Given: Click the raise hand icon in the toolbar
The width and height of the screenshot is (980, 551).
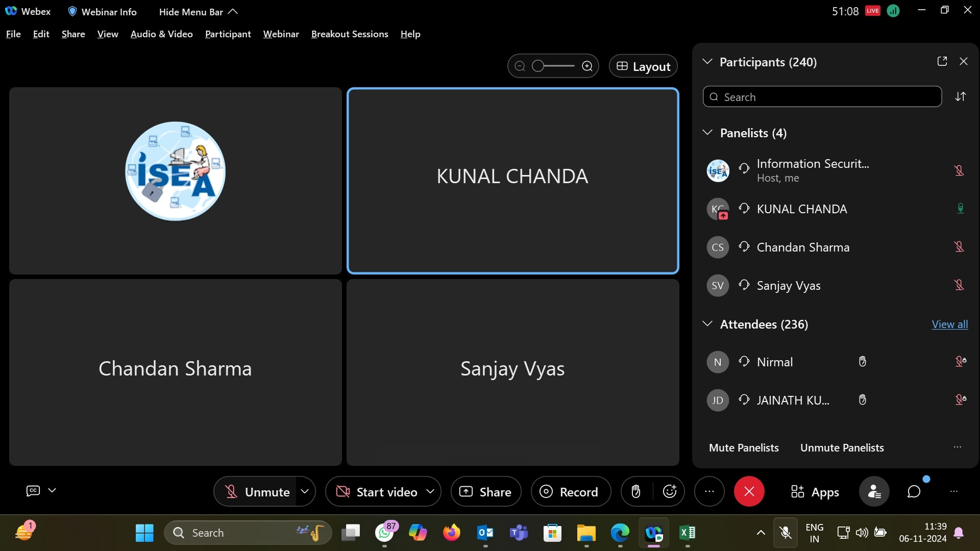Looking at the screenshot, I should [636, 491].
